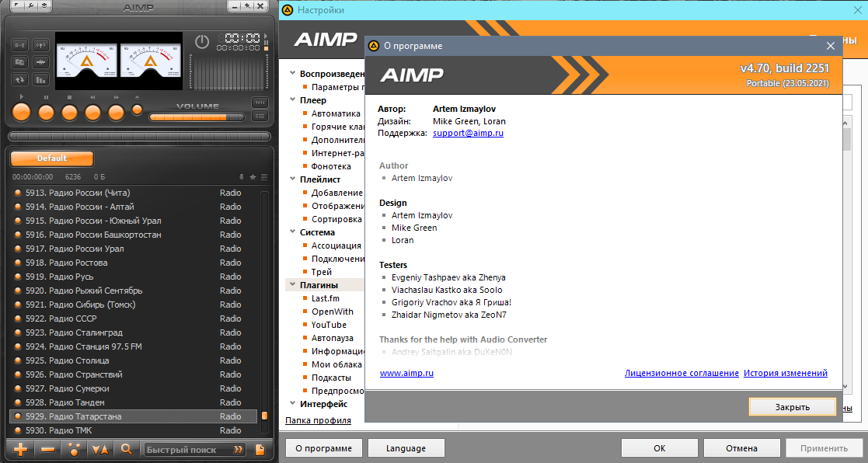The width and height of the screenshot is (868, 463).
Task: Click the playlist vertical scrollbar thumb
Action: tap(265, 416)
